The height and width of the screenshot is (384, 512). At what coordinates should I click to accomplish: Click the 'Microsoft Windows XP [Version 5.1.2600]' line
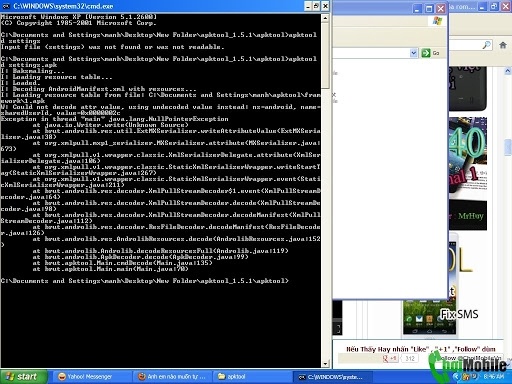point(79,17)
